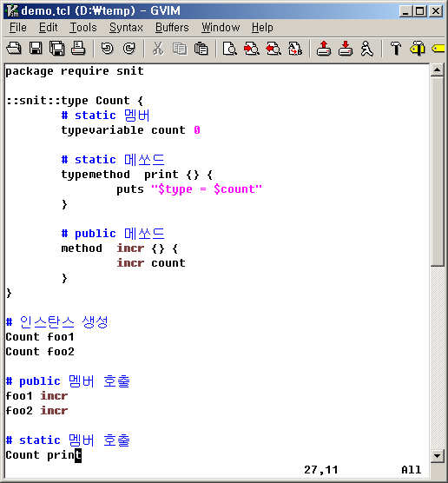Click the Find magnifier icon

coord(230,49)
